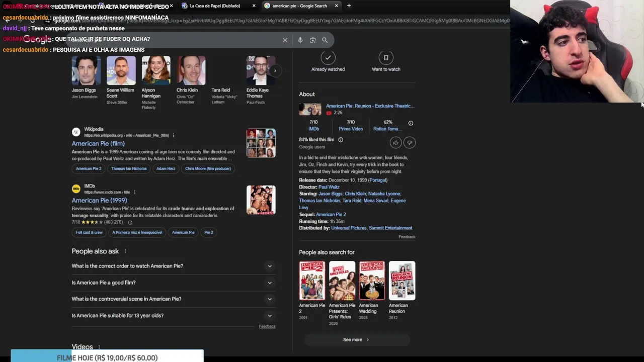
Task: Open the Portugal release date link
Action: coord(378,180)
